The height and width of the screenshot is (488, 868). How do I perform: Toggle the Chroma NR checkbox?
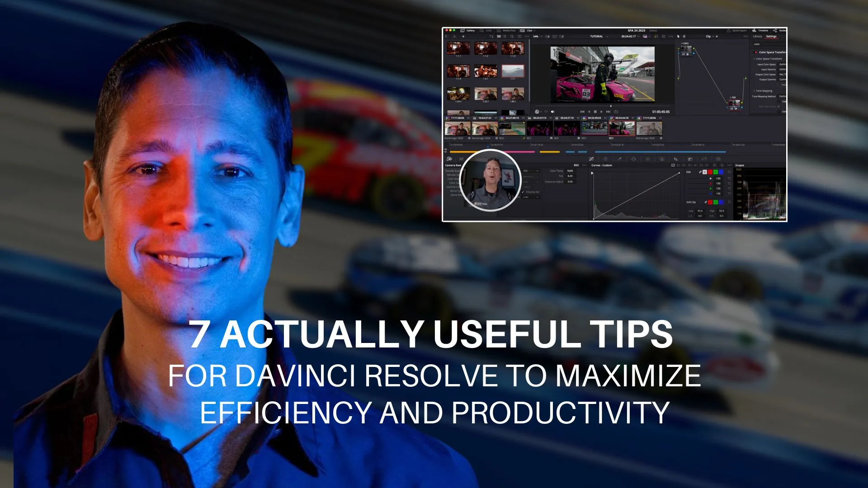[x=523, y=192]
